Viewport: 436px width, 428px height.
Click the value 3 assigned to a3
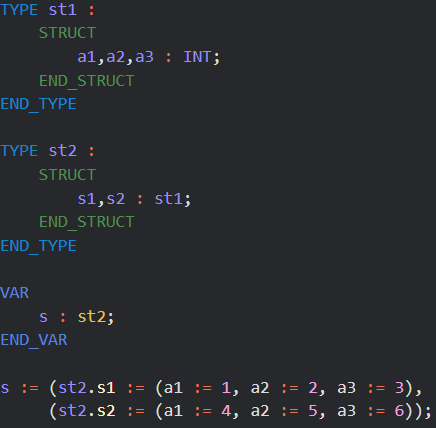coord(399,388)
